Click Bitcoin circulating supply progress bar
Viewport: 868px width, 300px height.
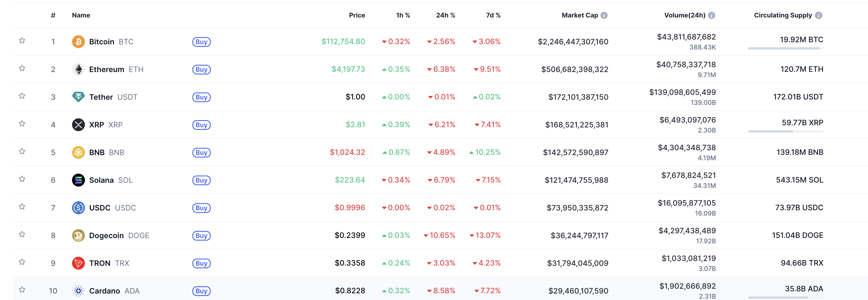pos(785,49)
